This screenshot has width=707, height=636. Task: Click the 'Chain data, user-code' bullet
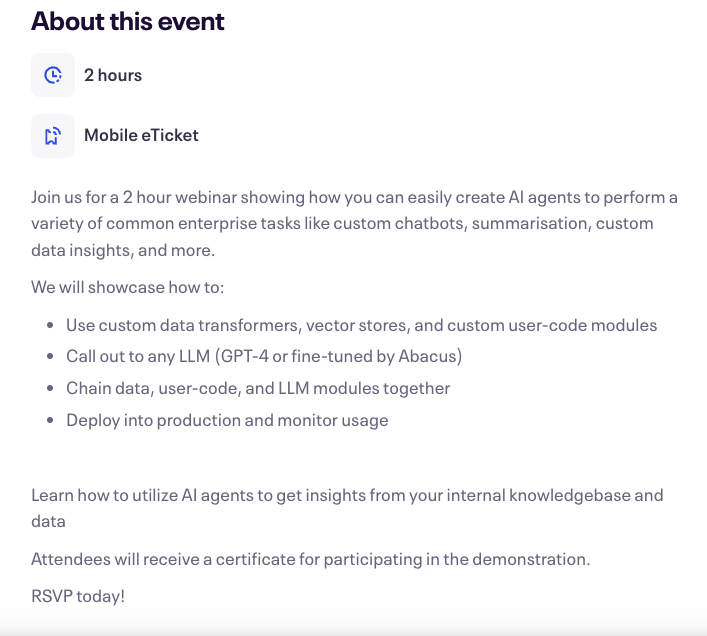[x=258, y=388]
